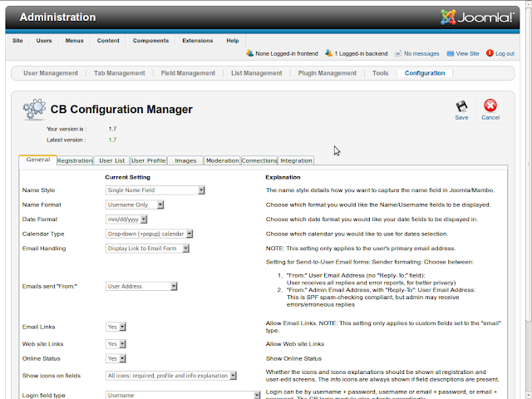532x399 pixels.
Task: Click the 'Explanation' column header
Action: point(283,177)
